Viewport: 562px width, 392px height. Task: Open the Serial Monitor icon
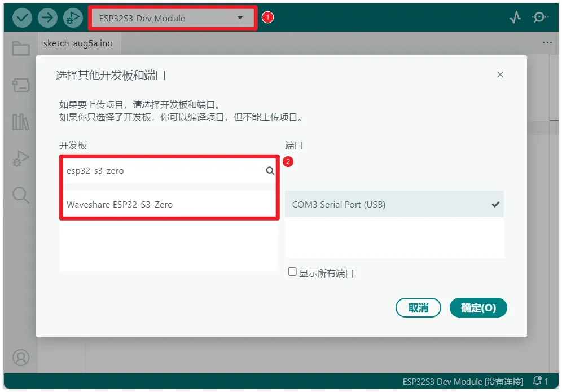click(x=540, y=17)
